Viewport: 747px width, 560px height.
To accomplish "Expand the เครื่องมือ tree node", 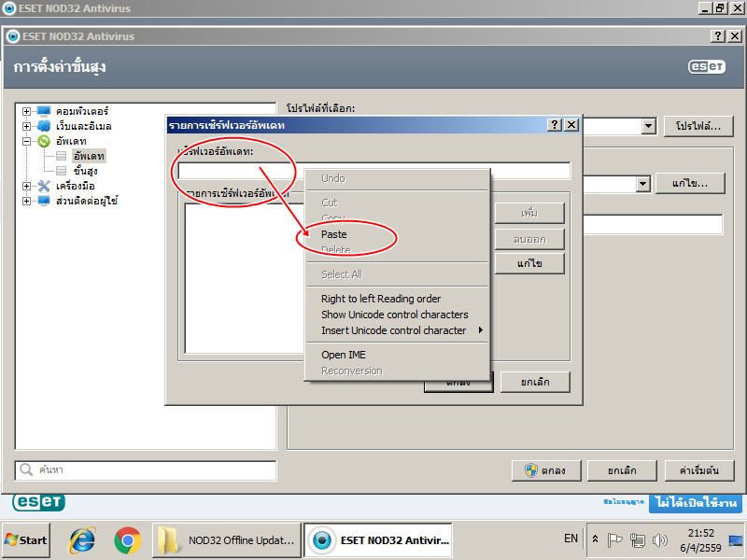I will click(27, 186).
